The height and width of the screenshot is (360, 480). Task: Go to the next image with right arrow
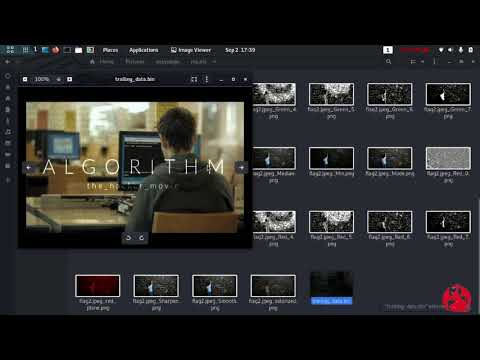point(241,168)
